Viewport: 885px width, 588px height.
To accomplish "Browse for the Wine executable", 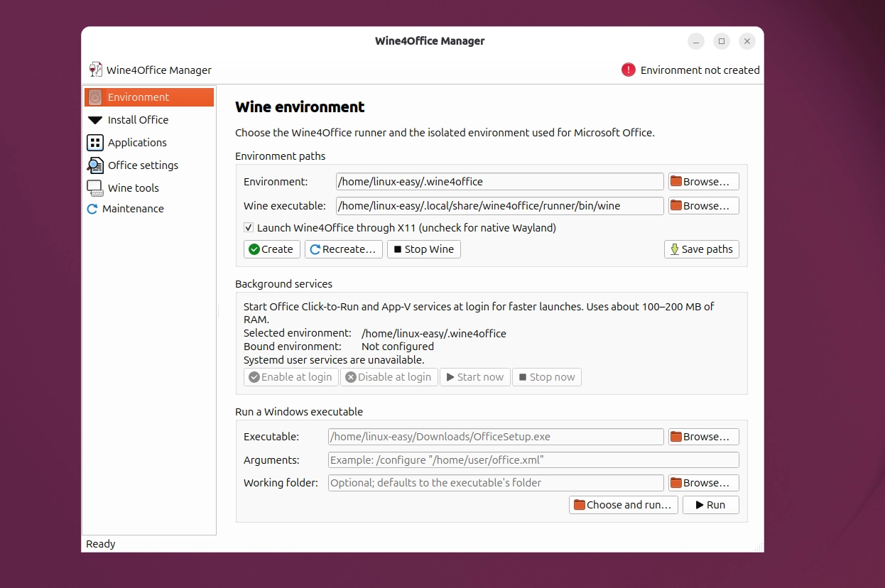I will (703, 206).
